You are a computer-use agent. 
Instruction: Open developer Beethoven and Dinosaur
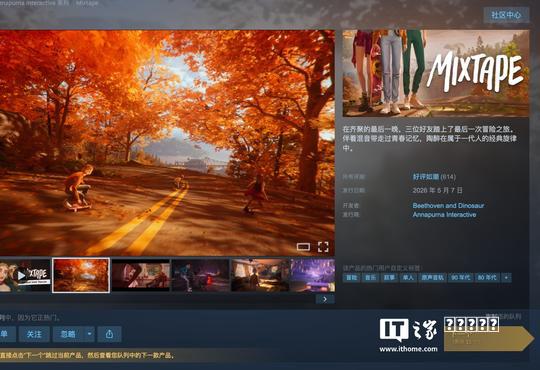point(448,205)
